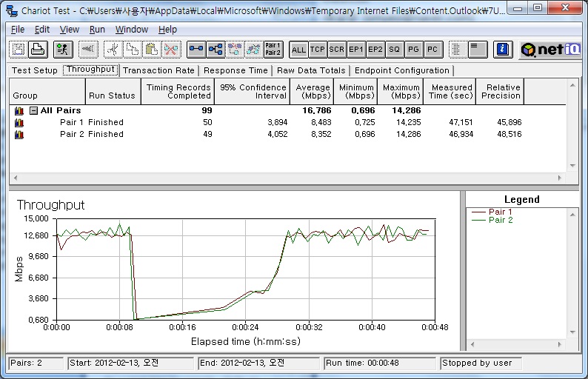Click the Group column header
Viewport: 588px width, 379px height.
[47, 92]
